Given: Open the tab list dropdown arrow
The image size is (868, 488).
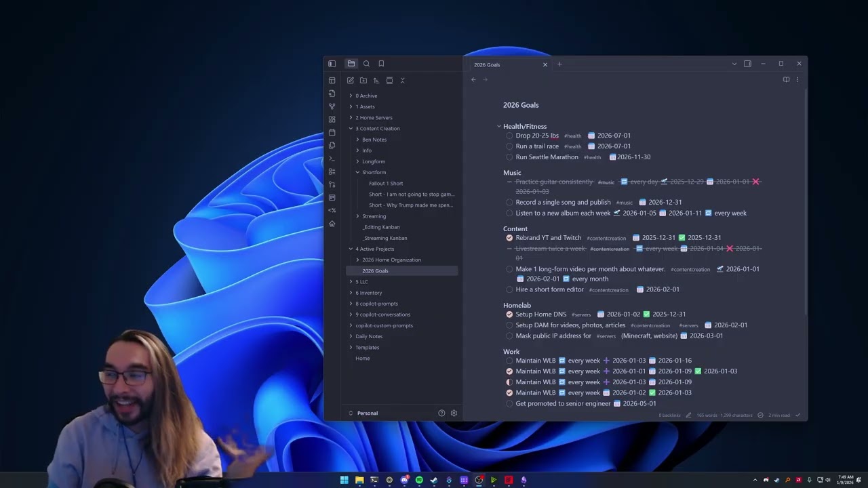Looking at the screenshot, I should [734, 64].
